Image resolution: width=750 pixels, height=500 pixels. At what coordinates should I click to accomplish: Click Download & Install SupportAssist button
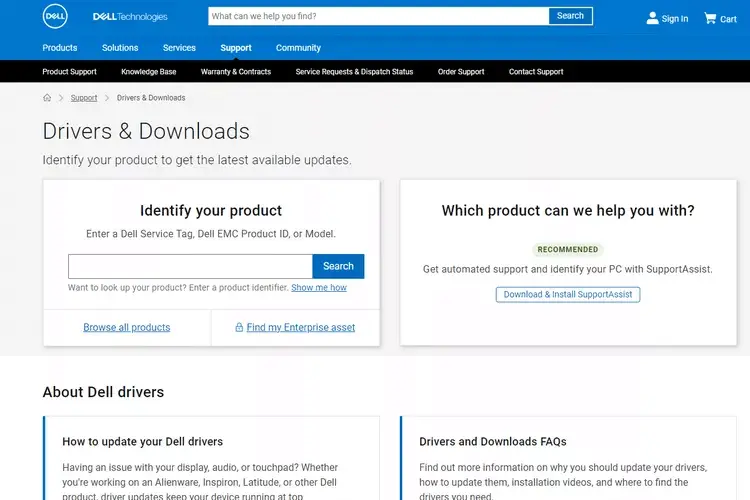[x=568, y=294]
